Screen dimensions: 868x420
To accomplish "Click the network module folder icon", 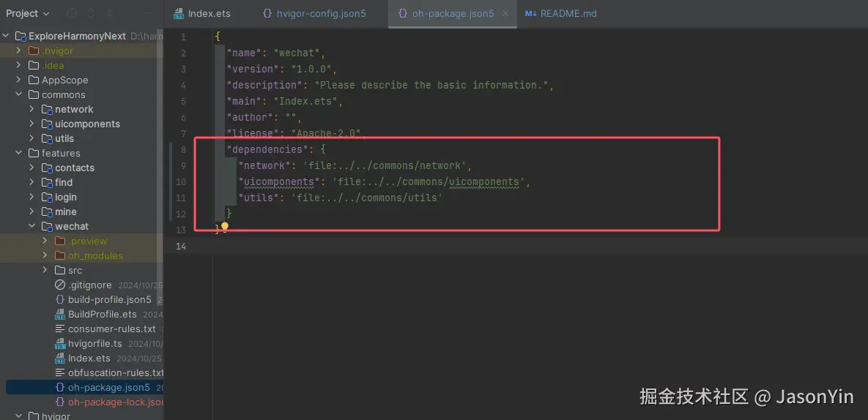I will coord(47,110).
